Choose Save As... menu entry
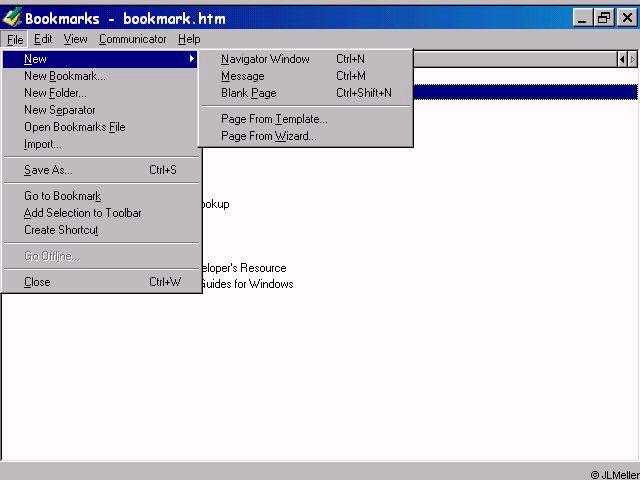The image size is (640, 480). (100, 170)
